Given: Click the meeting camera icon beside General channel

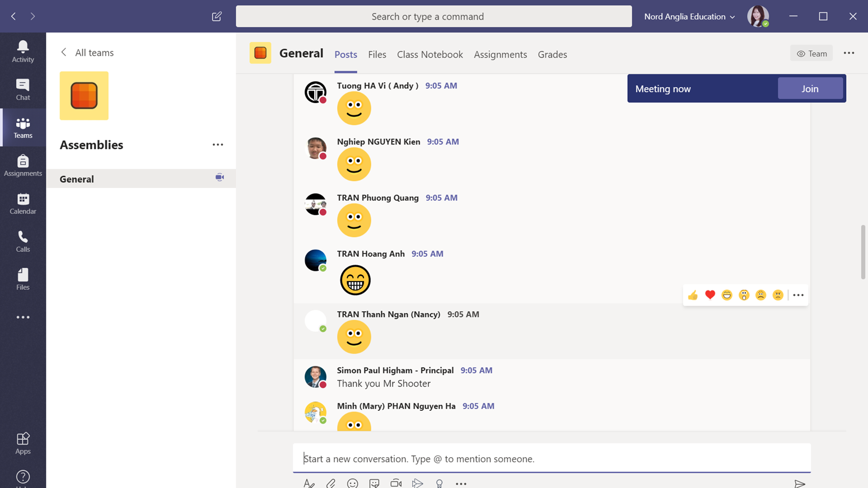Looking at the screenshot, I should click(220, 177).
